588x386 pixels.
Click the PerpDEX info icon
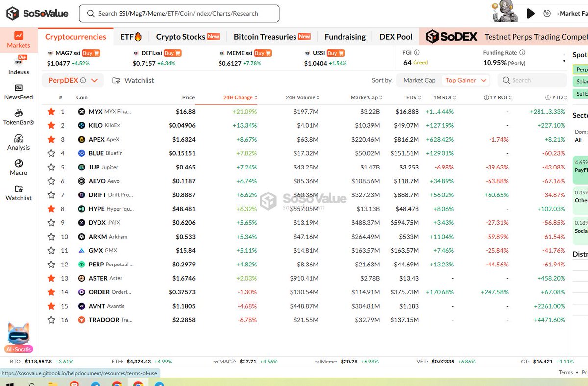[83, 80]
